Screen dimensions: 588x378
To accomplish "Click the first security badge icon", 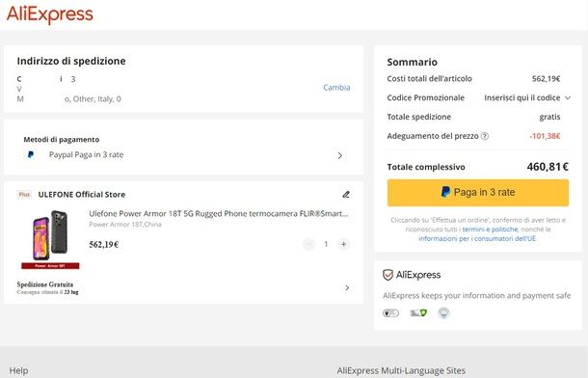I will point(390,312).
